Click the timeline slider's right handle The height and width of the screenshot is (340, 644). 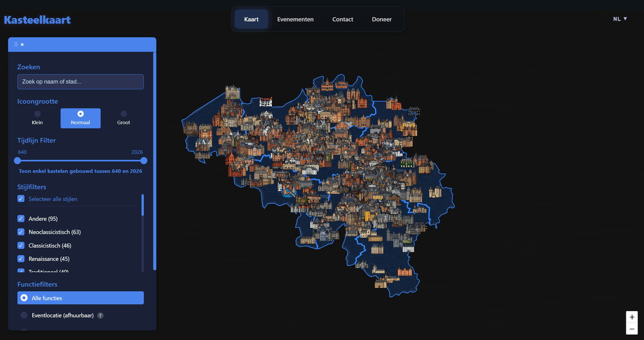(143, 161)
